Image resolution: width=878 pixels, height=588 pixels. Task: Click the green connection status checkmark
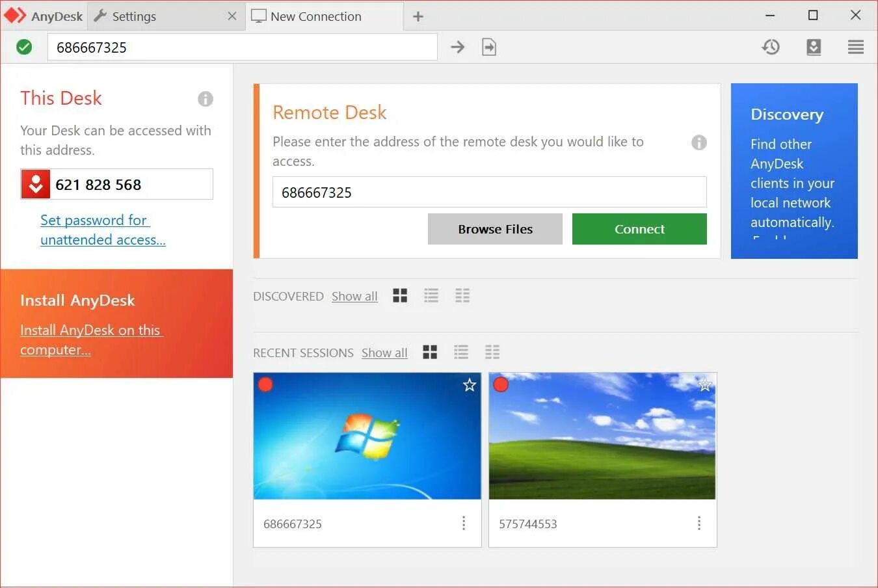[24, 47]
